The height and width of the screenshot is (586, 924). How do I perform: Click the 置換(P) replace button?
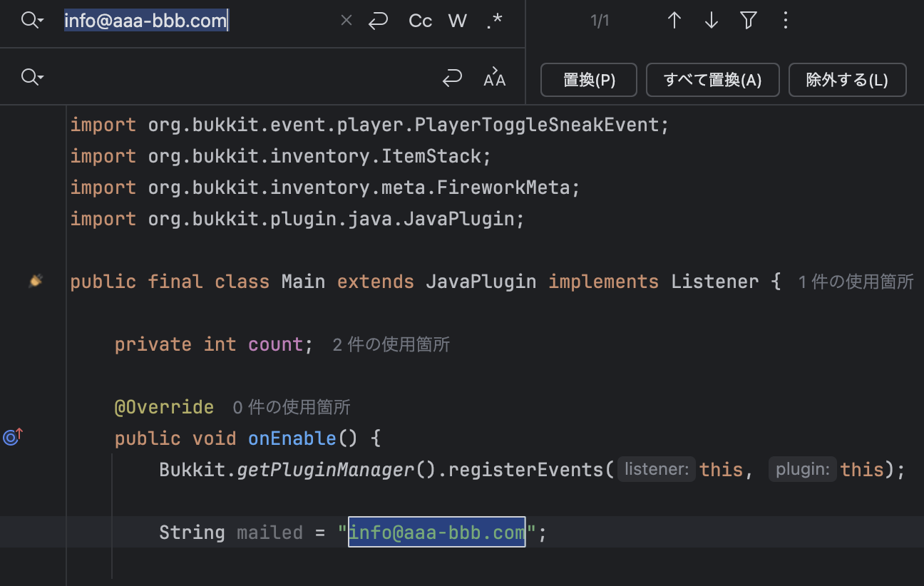tap(589, 80)
